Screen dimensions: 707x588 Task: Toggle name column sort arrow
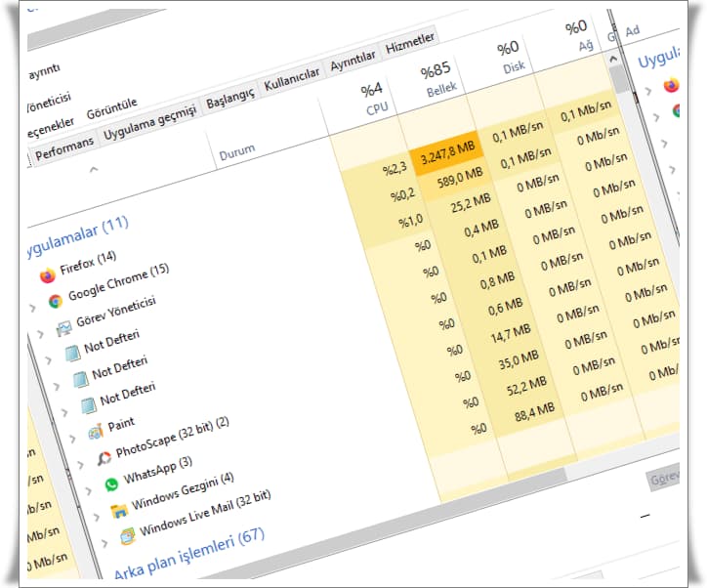(x=94, y=170)
